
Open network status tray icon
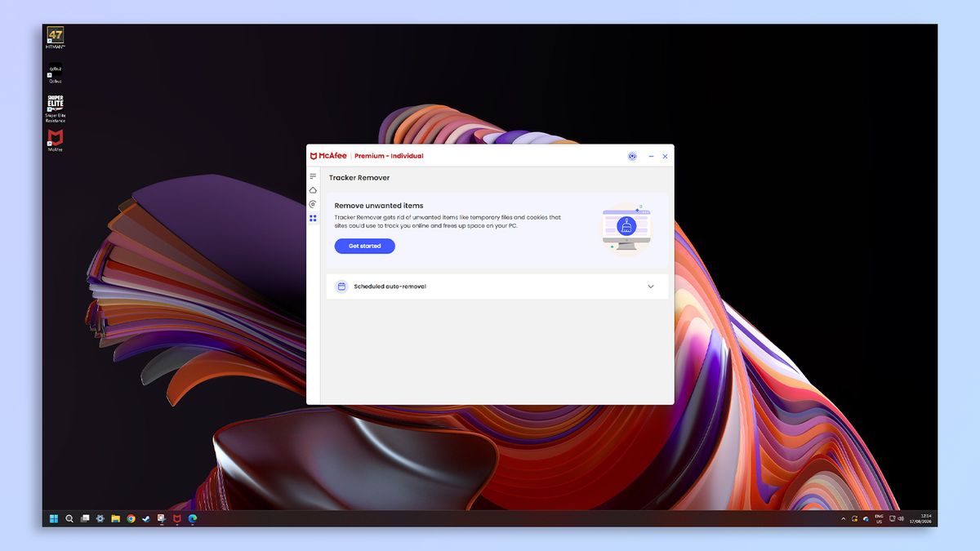click(x=893, y=519)
